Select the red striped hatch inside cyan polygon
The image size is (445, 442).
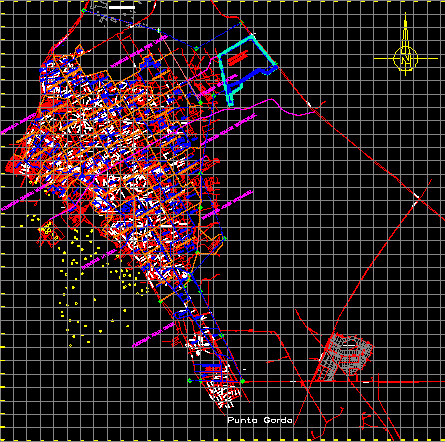pos(238,58)
